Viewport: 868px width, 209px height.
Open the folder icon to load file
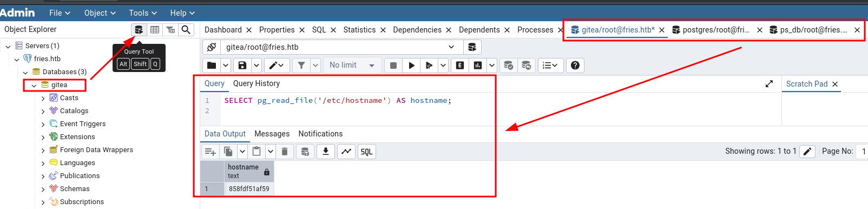pos(212,66)
